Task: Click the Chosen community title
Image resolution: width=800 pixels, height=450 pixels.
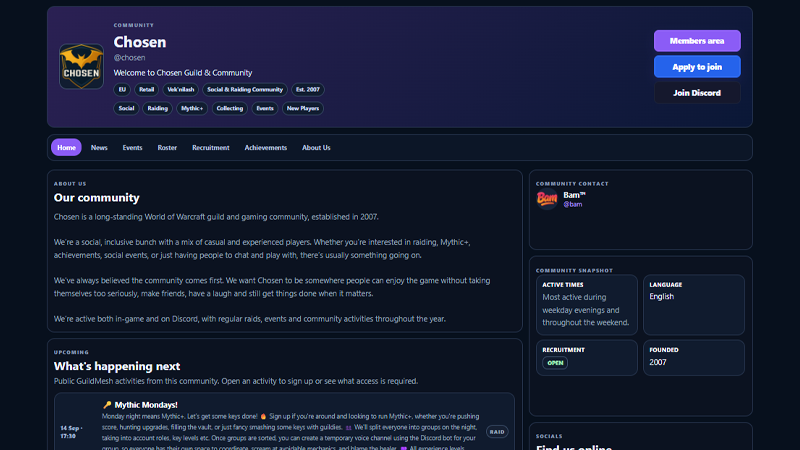Action: 140,42
